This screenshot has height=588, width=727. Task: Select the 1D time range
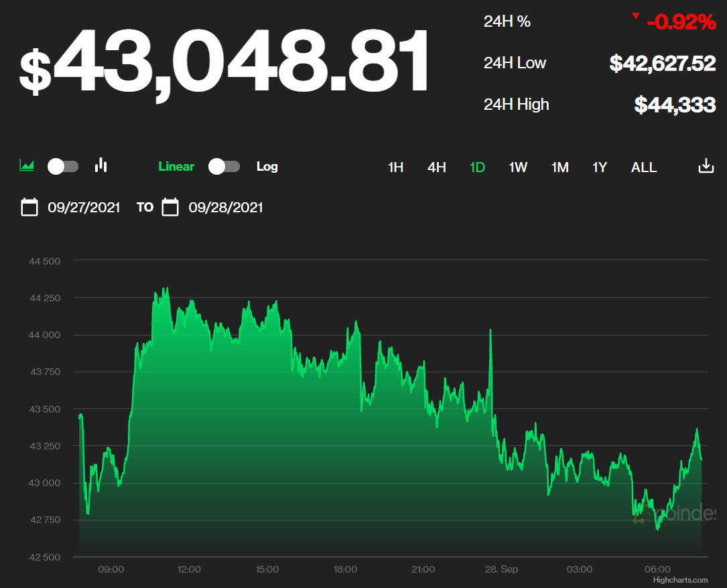477,167
